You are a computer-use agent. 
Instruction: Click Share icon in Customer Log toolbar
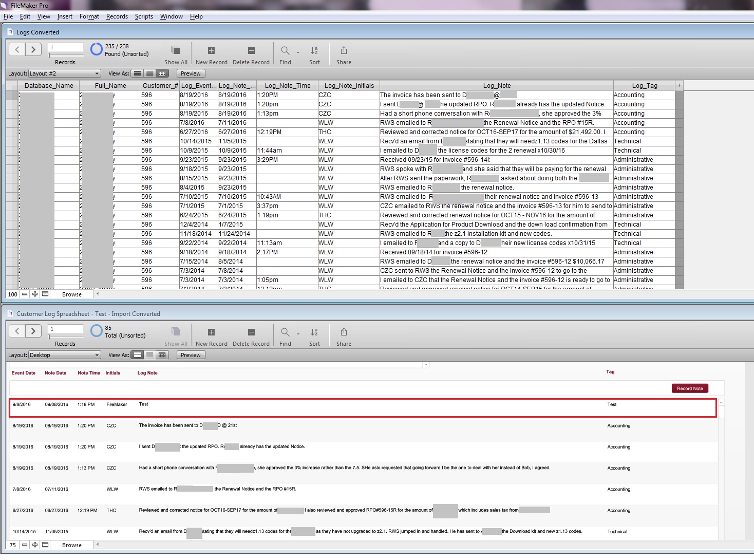[344, 331]
